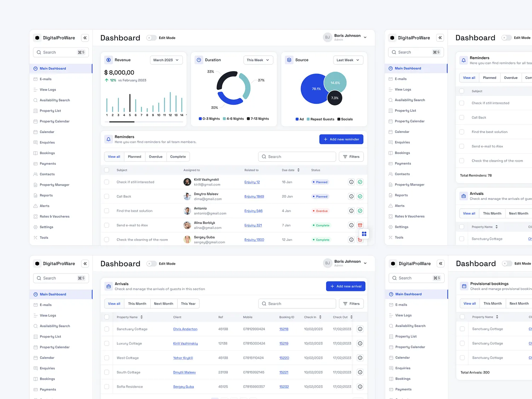
Task: Delete the 'Send e-mail to Alex' reminder via trash icon
Action: (360, 225)
